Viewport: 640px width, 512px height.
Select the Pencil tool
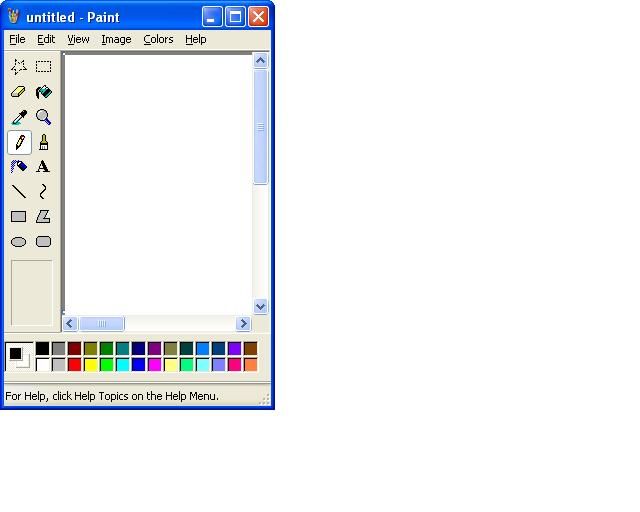pos(19,142)
